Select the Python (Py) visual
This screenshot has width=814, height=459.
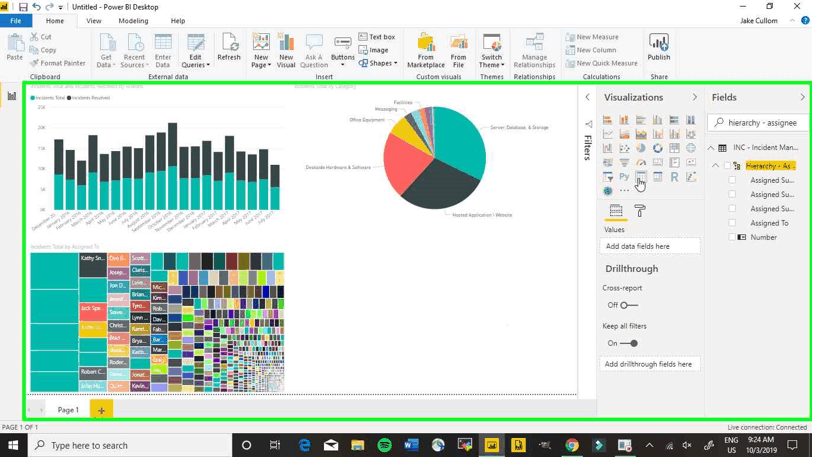[624, 177]
